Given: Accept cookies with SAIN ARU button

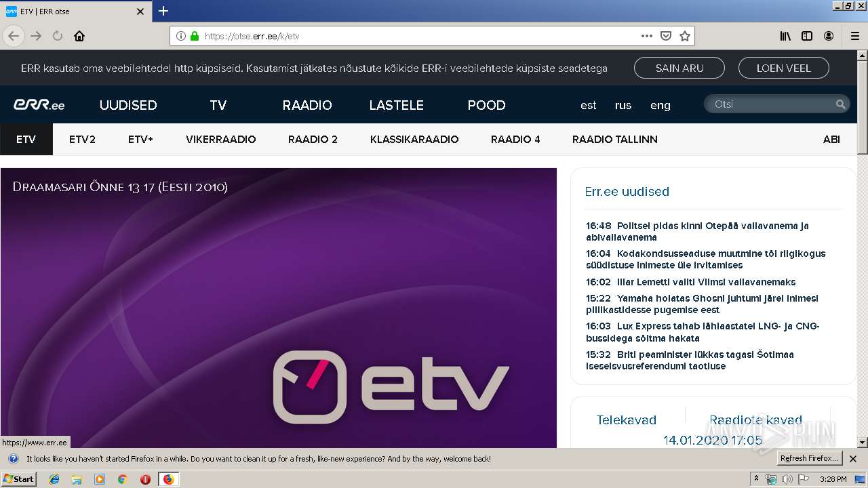Looking at the screenshot, I should tap(679, 68).
